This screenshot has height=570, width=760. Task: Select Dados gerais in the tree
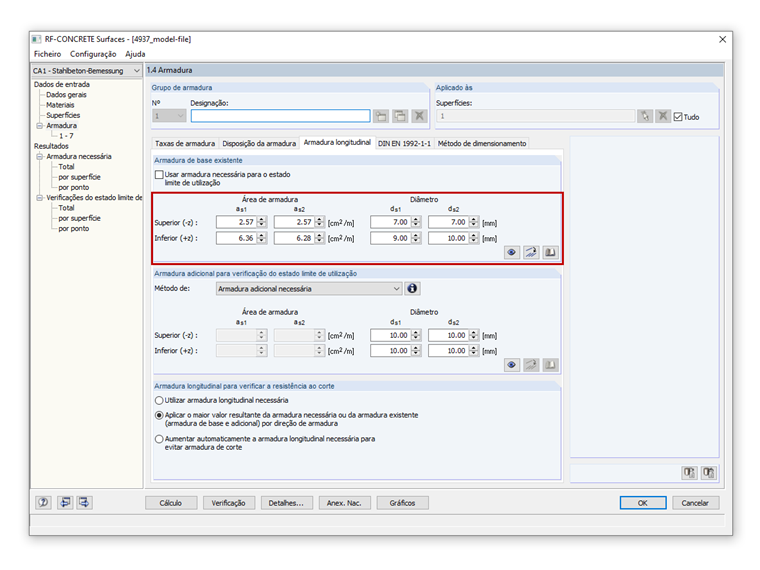tap(66, 95)
